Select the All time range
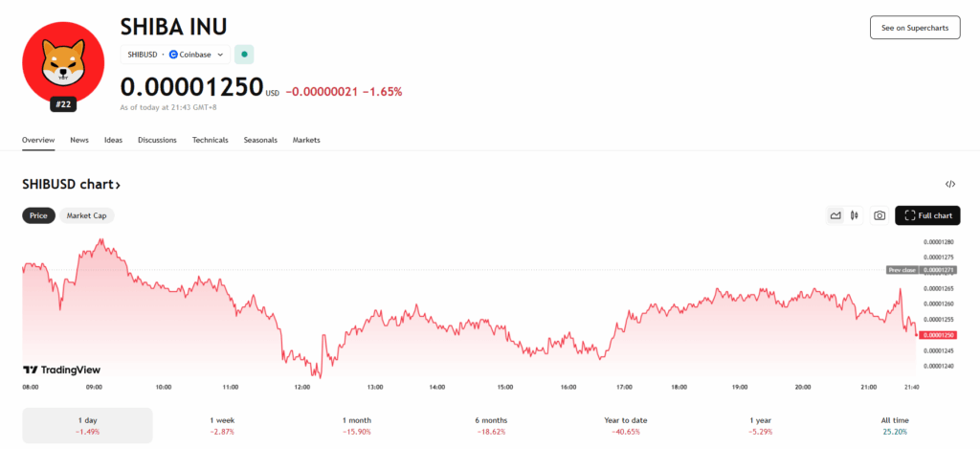The width and height of the screenshot is (980, 449). (894, 425)
